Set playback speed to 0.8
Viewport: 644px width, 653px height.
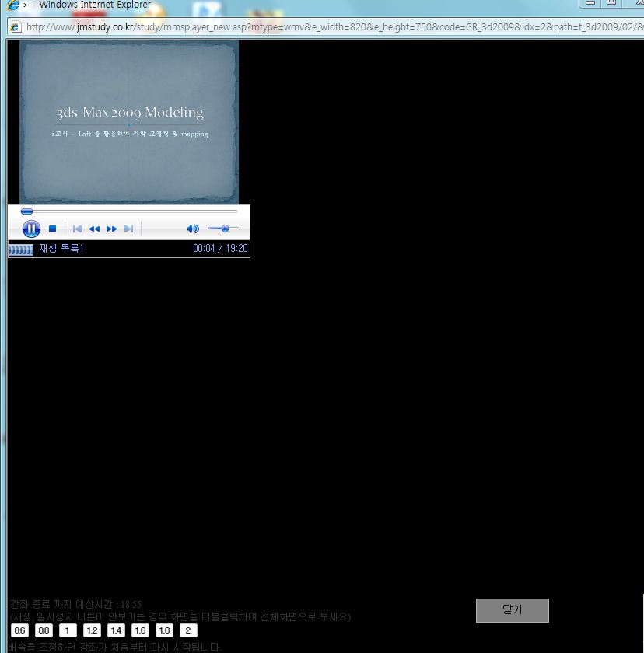[44, 630]
